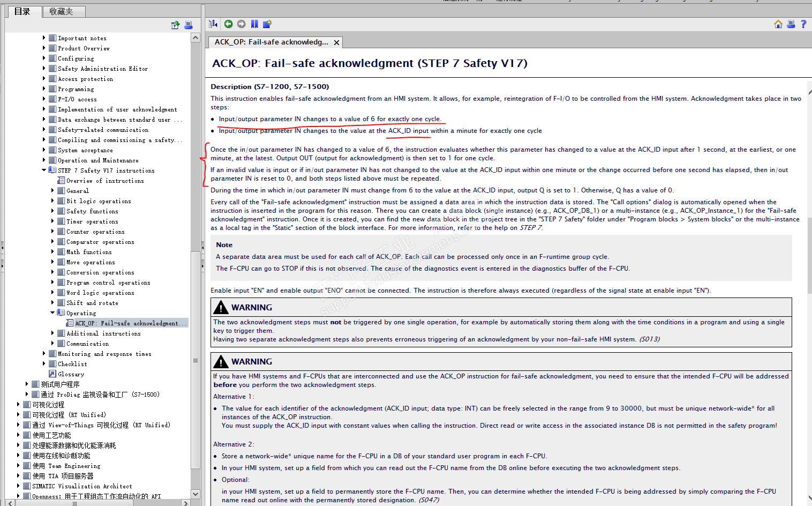Open Safety Administration Editor in the tree
This screenshot has height=506, width=812.
[x=103, y=69]
